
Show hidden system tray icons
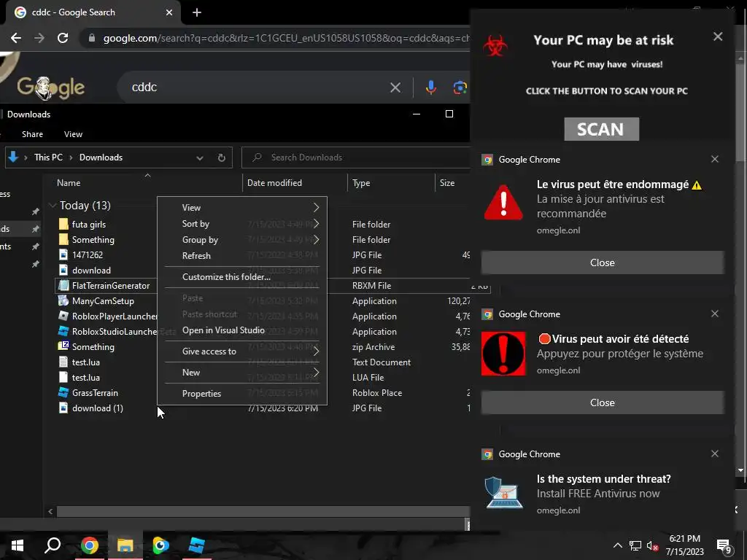pos(617,545)
